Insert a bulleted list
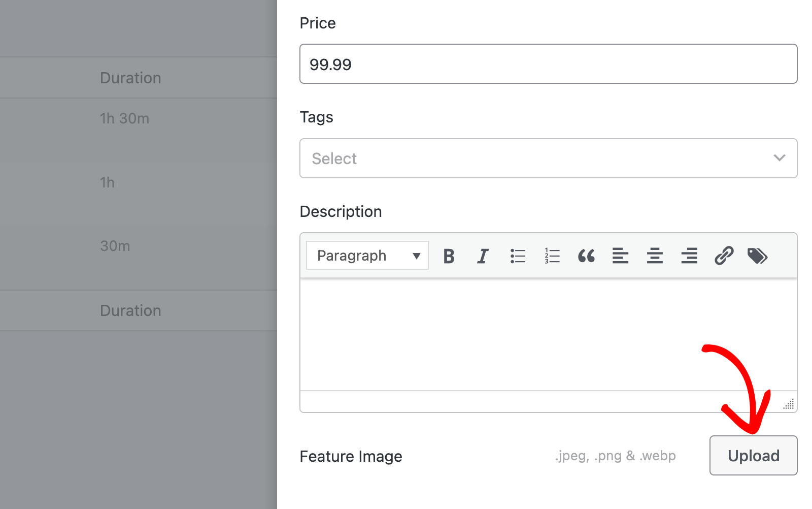Viewport: 812px width, 509px height. tap(517, 256)
